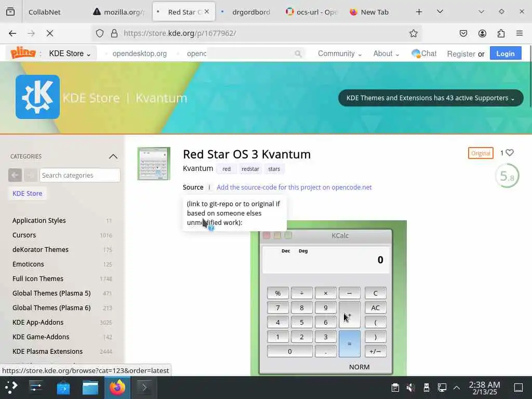Viewport: 532px width, 399px height.
Task: Save page to Pocket
Action: click(463, 33)
